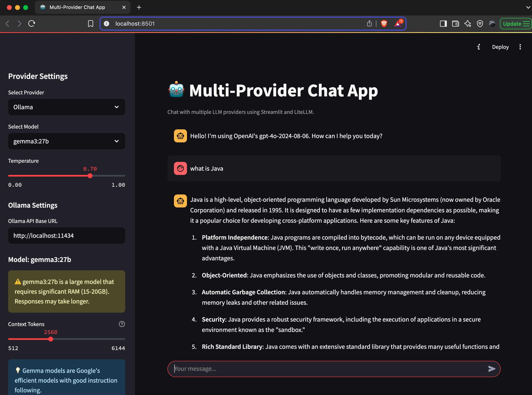
Task: Click the 'Platform Independence' bold text
Action: pos(235,237)
